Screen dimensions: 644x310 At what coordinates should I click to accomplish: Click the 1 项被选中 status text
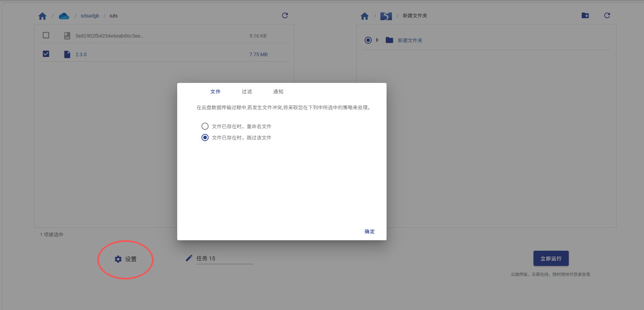click(52, 235)
